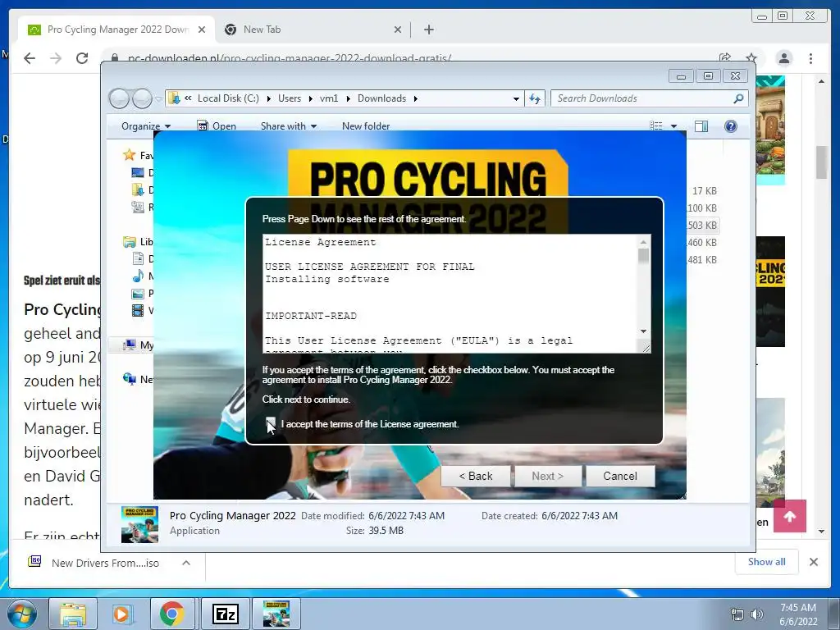The width and height of the screenshot is (840, 630).
Task: Toggle the preview pane icon
Action: click(701, 126)
